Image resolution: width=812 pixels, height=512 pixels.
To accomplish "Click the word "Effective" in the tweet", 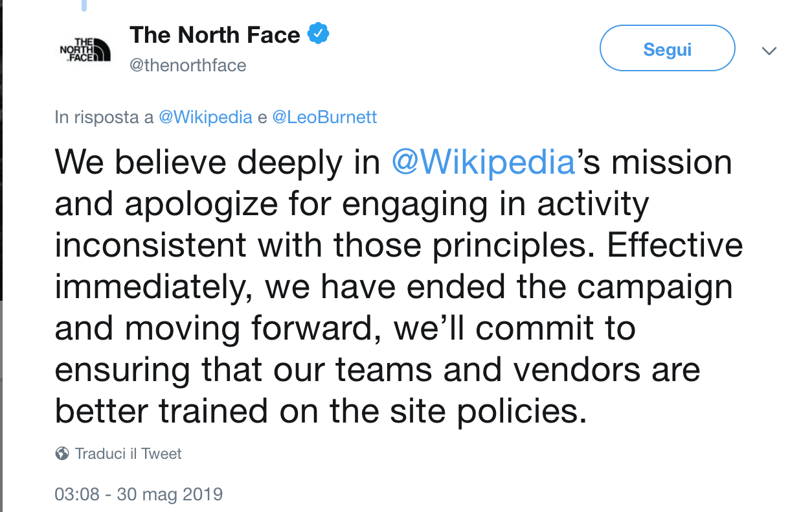I will pos(675,245).
